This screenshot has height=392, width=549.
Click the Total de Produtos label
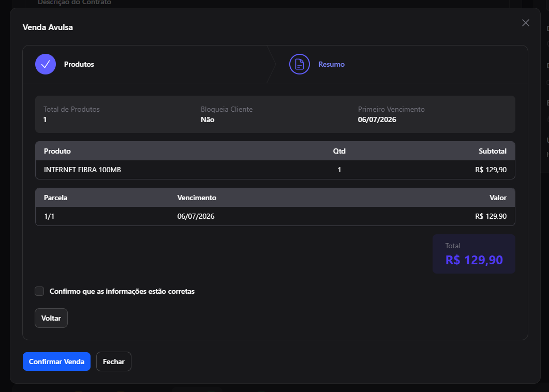72,109
